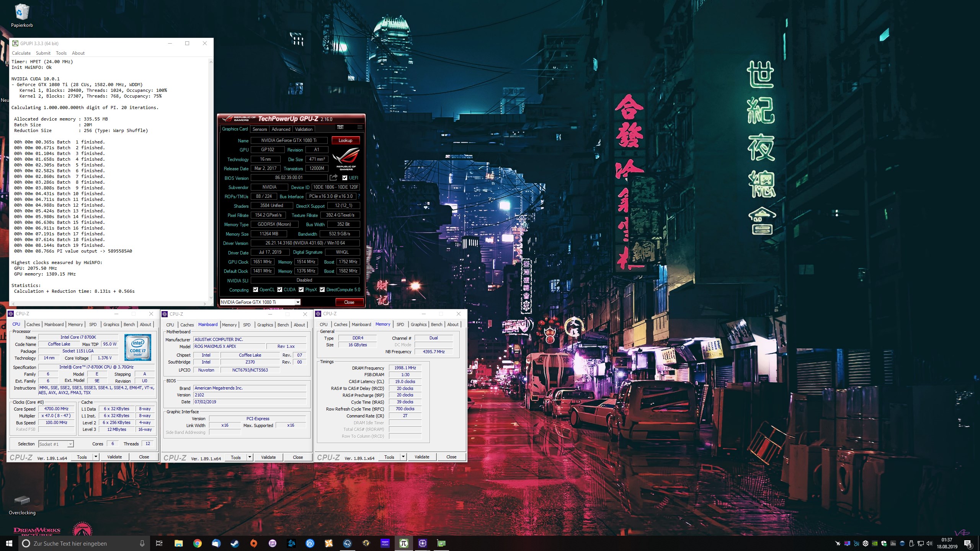980x551 pixels.
Task: Open Uplay from the taskbar
Action: coord(310,543)
